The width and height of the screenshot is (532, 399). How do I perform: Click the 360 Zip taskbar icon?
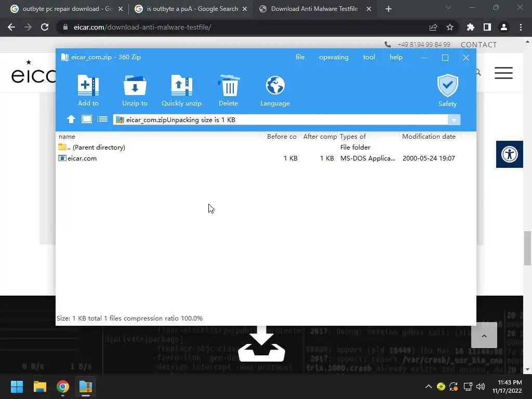pos(86,387)
